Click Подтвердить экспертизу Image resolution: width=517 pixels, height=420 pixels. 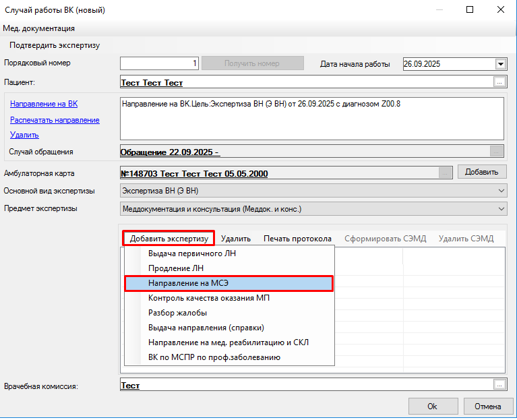(55, 45)
